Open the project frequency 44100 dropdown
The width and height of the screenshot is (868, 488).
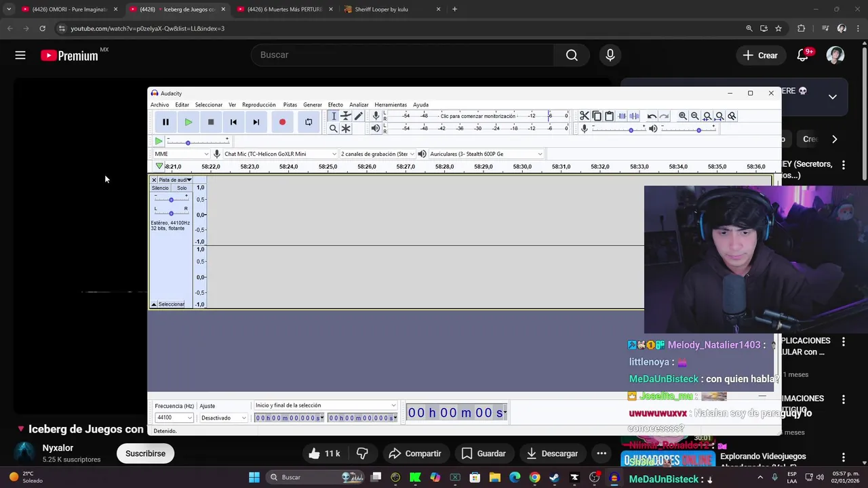click(x=174, y=418)
